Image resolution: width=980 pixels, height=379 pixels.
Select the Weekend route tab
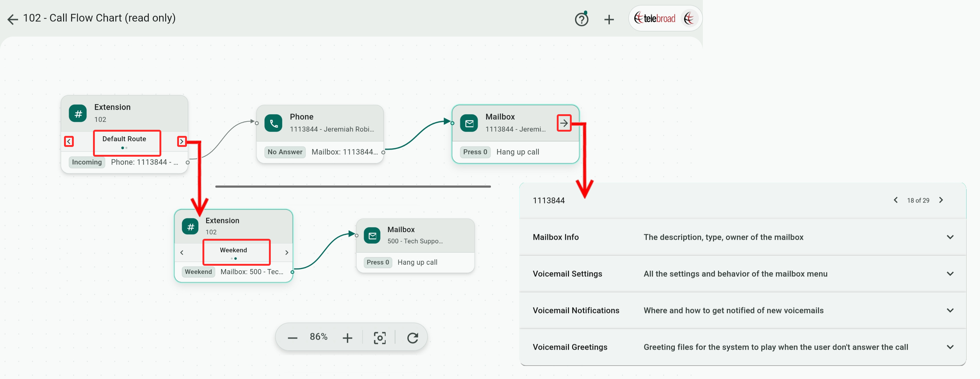coord(233,250)
